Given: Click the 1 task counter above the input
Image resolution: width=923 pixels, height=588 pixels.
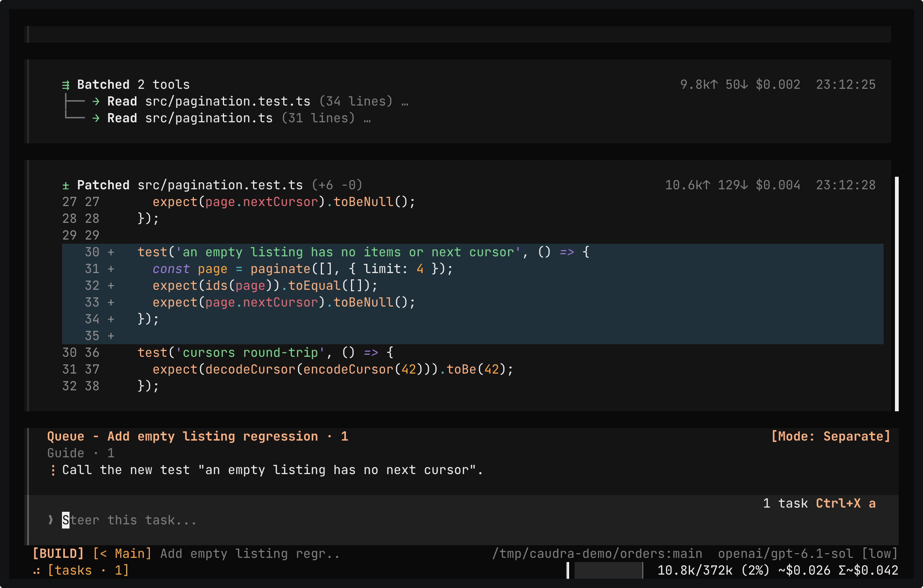Looking at the screenshot, I should [x=785, y=503].
